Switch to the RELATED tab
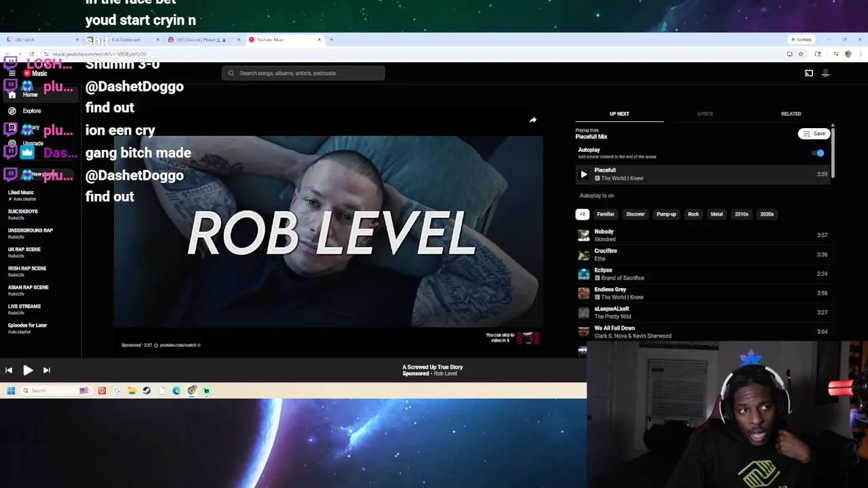 click(791, 114)
